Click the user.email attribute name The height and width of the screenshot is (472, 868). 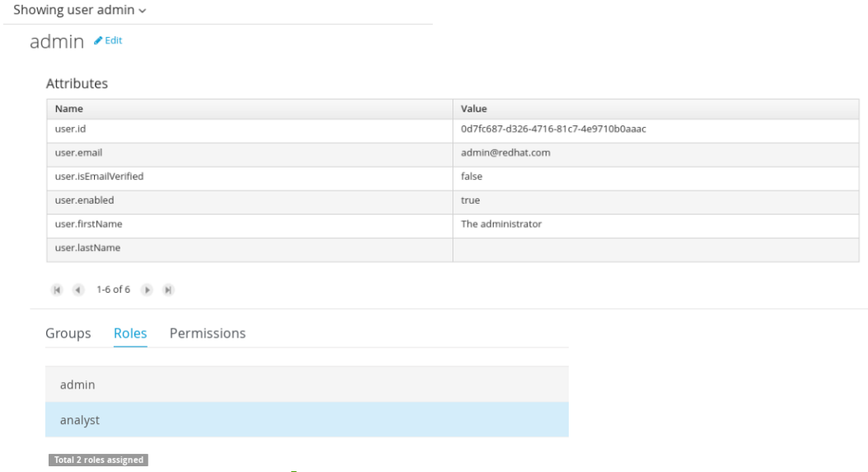coord(78,153)
